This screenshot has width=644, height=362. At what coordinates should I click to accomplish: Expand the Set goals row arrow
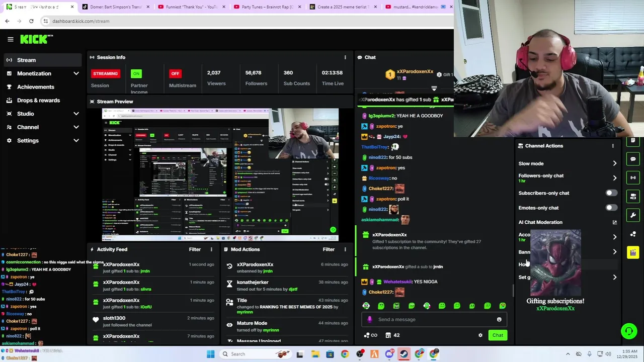614,278
